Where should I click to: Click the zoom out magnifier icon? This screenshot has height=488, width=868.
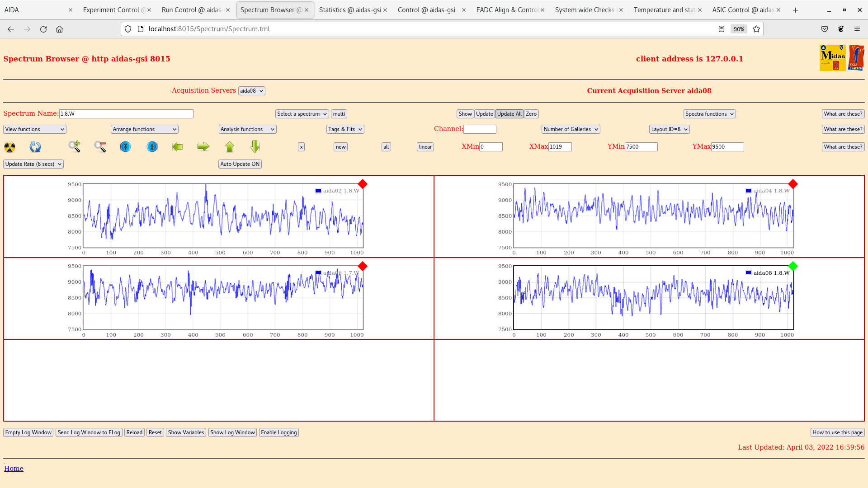(x=100, y=146)
